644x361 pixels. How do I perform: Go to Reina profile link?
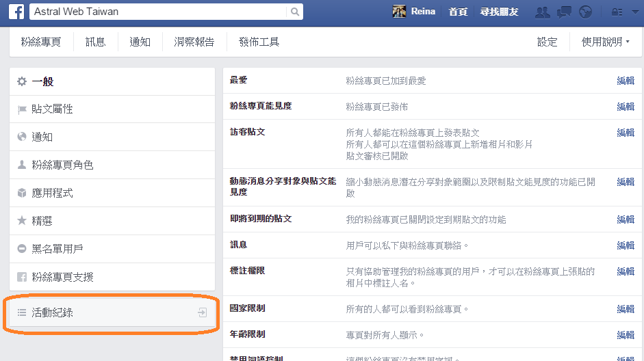(423, 12)
